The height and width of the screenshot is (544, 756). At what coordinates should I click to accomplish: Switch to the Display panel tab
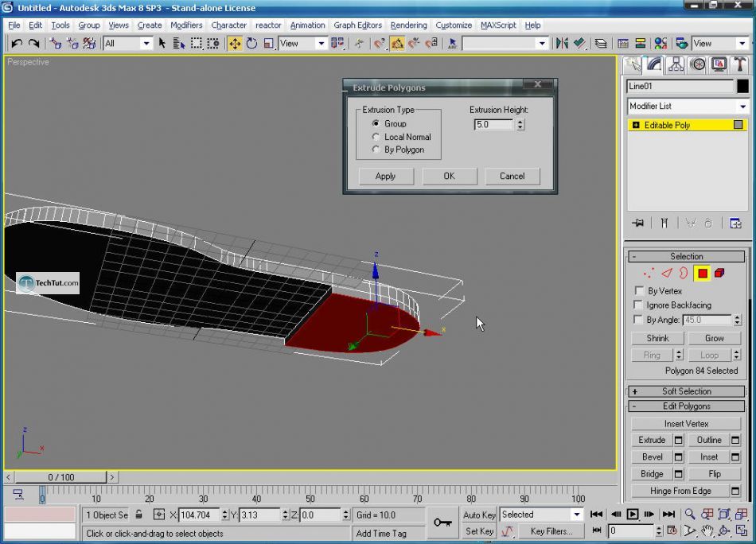click(x=719, y=64)
